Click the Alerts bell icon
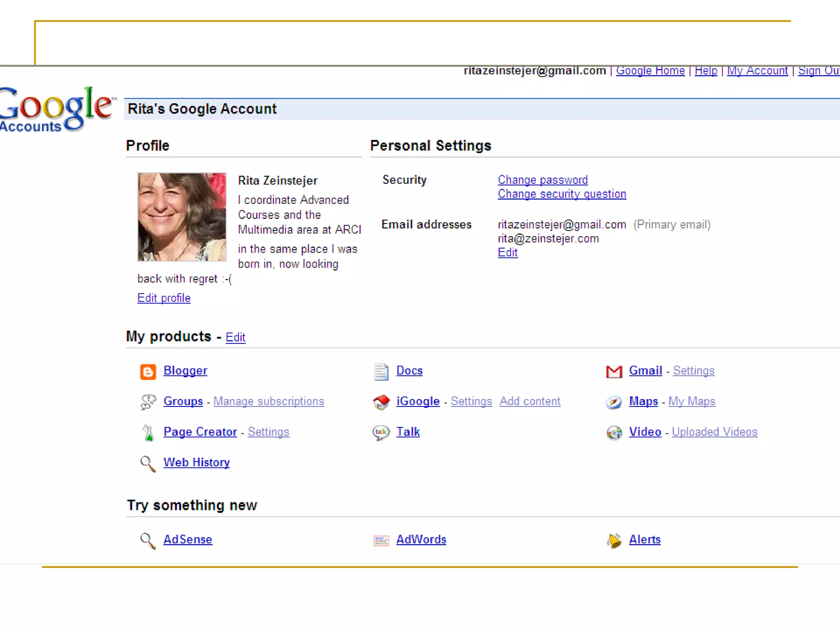 [x=614, y=540]
